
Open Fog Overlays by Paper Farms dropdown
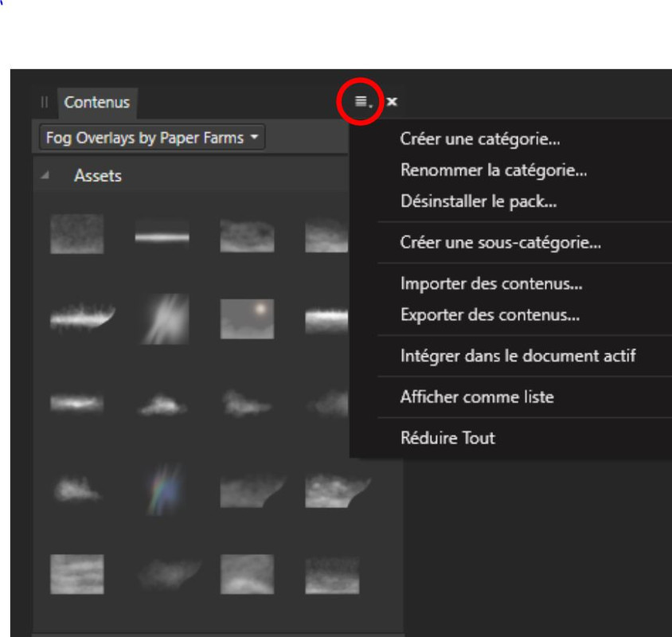[152, 138]
